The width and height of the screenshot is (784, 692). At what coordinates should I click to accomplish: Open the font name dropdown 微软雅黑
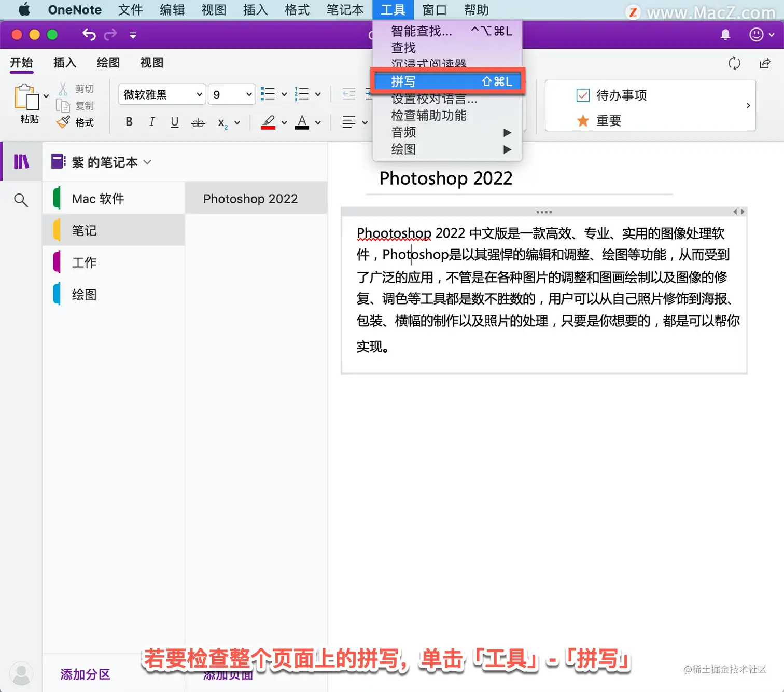point(162,94)
